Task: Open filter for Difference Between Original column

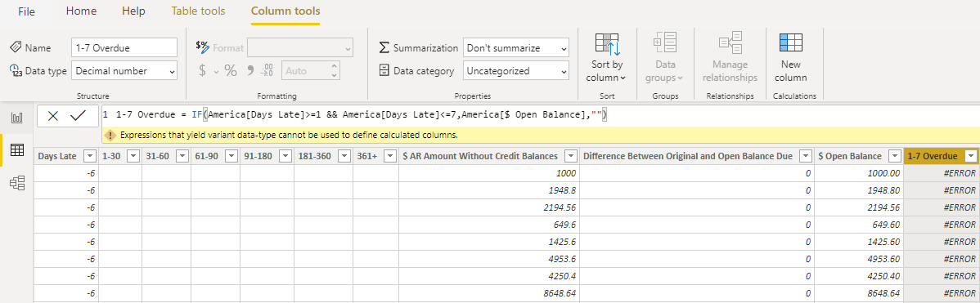Action: (x=805, y=156)
